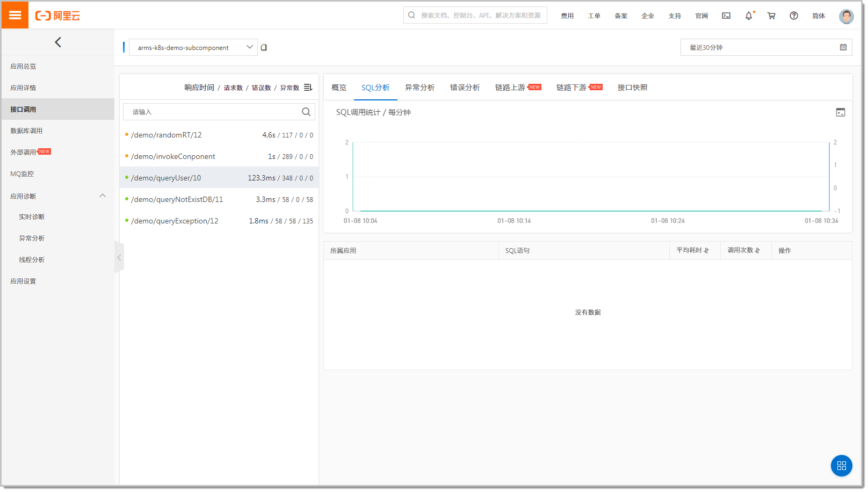Select the /demo/invokeConponent interface

(x=219, y=156)
